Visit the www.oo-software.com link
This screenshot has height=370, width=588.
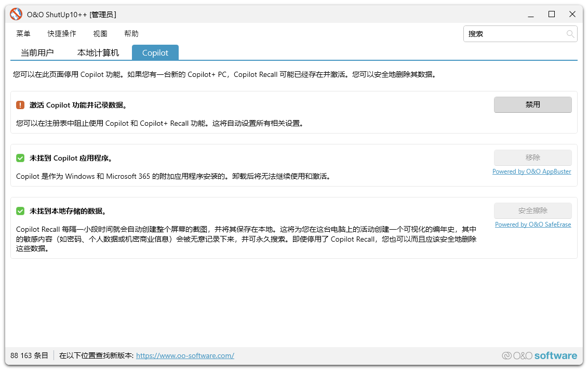click(x=185, y=355)
